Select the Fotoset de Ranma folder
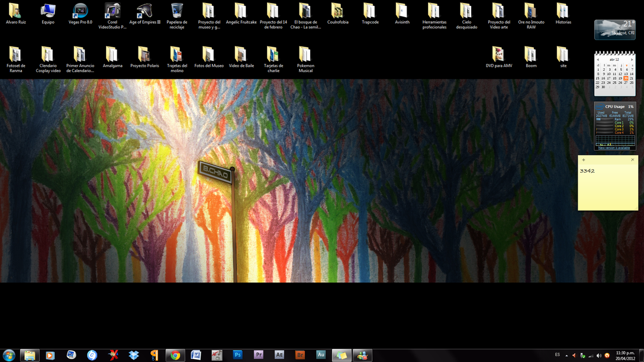Image resolution: width=644 pixels, height=362 pixels. tap(15, 60)
